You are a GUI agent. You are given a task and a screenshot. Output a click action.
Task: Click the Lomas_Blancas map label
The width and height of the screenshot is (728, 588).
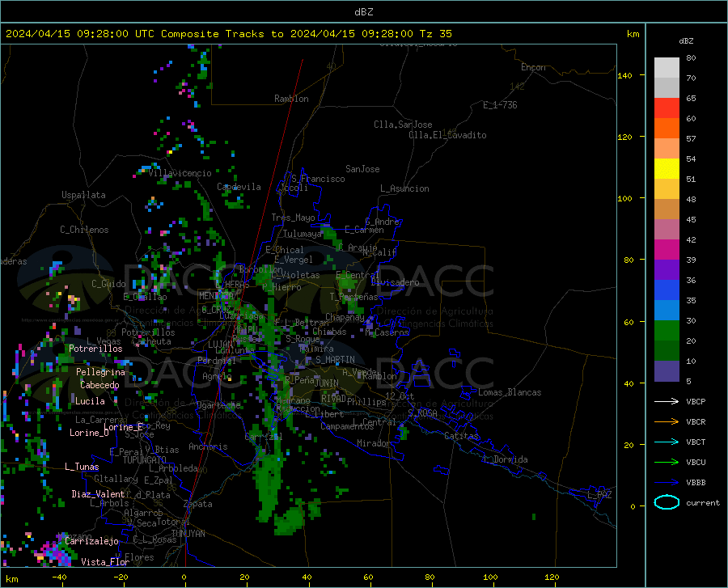click(510, 392)
